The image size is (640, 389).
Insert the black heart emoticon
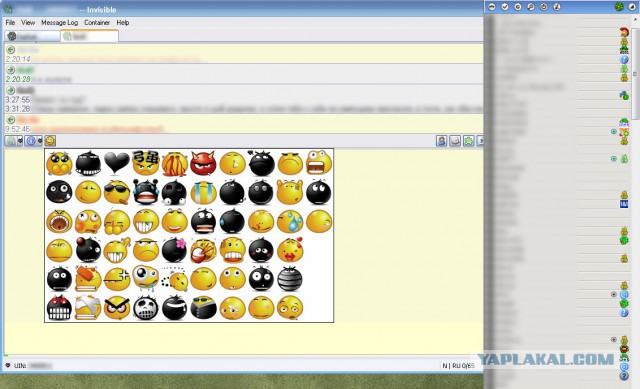(117, 162)
